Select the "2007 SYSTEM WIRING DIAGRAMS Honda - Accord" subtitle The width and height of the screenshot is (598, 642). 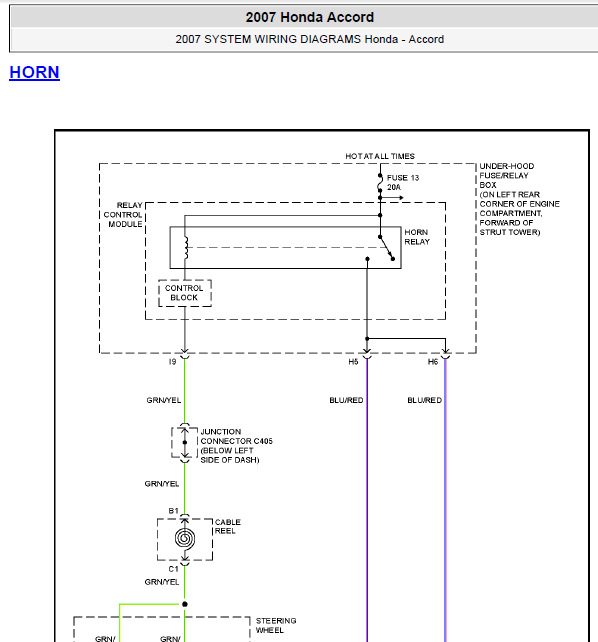pyautogui.click(x=309, y=39)
